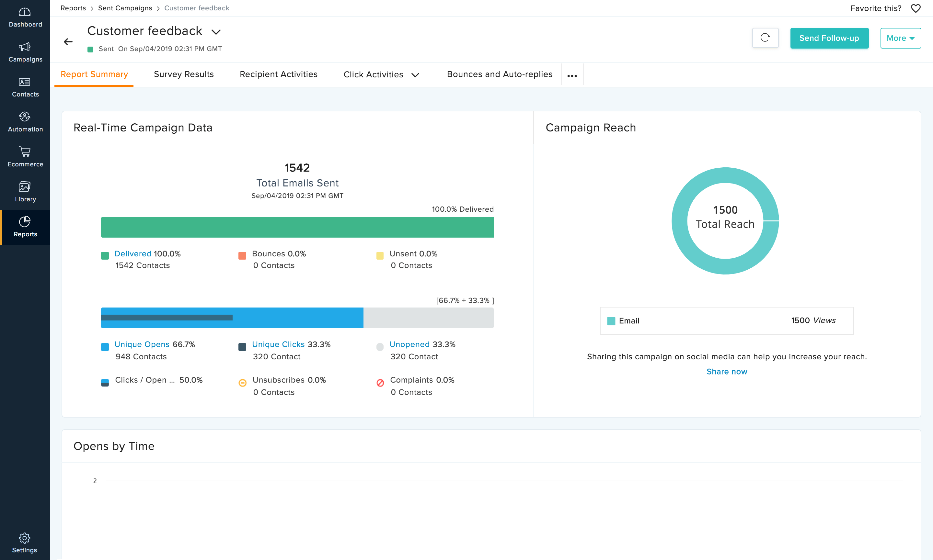Screen dimensions: 933x560
Task: Click the refresh report icon
Action: coord(765,38)
